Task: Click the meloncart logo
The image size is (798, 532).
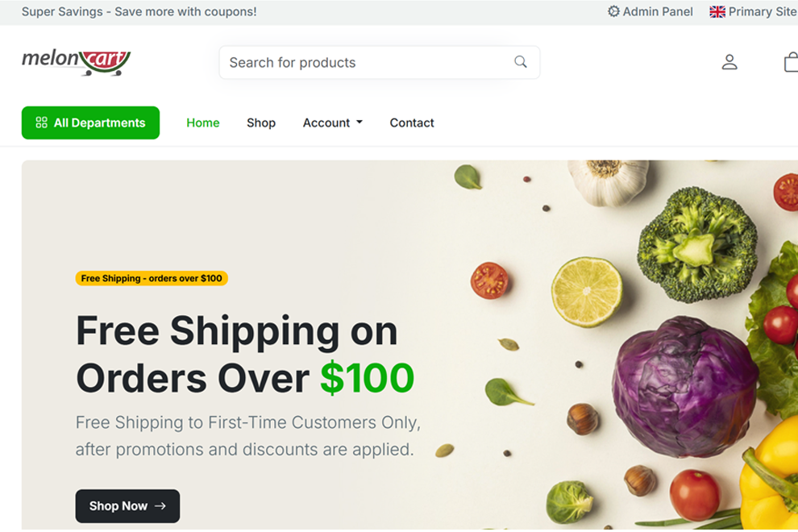Action: coord(76,62)
